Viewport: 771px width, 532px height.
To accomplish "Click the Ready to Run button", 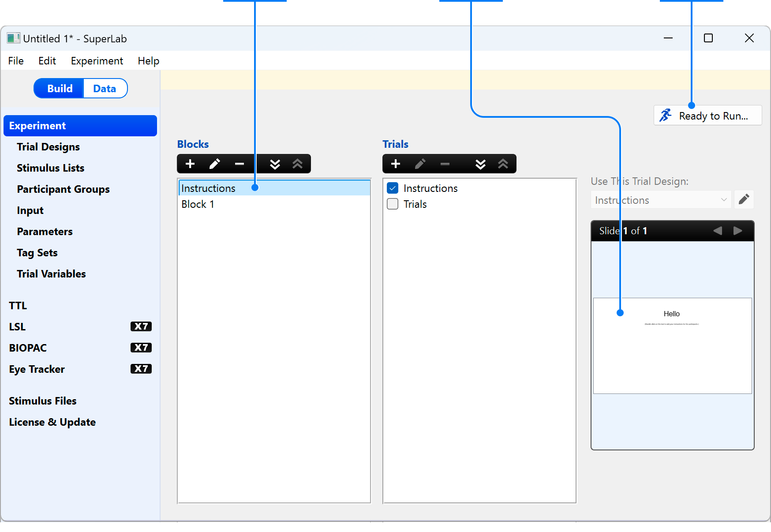I will tap(707, 116).
